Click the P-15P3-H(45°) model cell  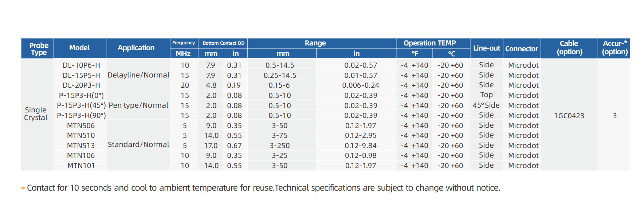[81, 105]
